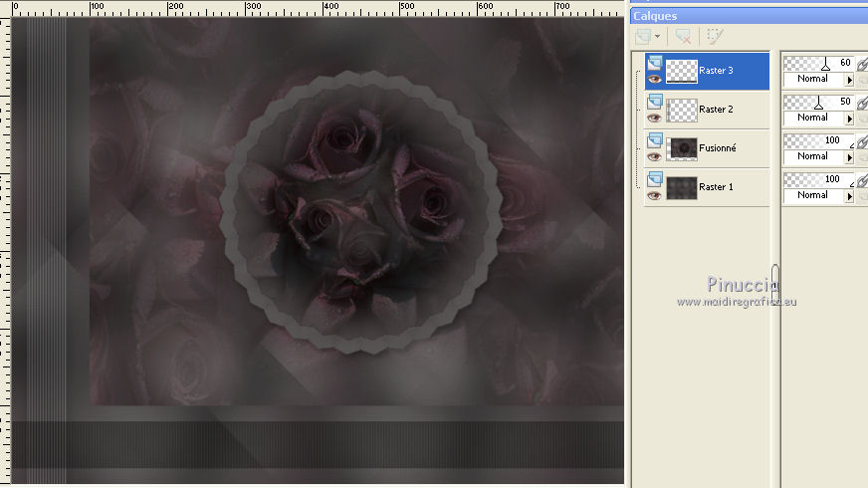Select the Raster 3 layer thumbnail
Viewport: 868px width, 488px height.
pos(682,71)
